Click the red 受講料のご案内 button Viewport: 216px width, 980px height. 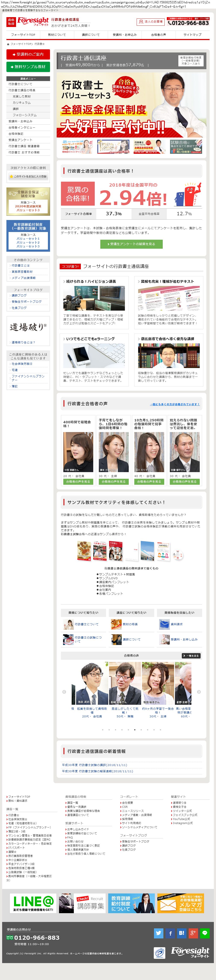point(28,54)
